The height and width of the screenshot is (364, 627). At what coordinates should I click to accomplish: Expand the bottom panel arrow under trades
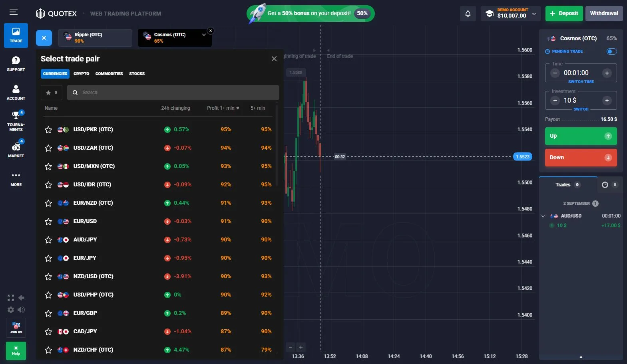pos(581,357)
